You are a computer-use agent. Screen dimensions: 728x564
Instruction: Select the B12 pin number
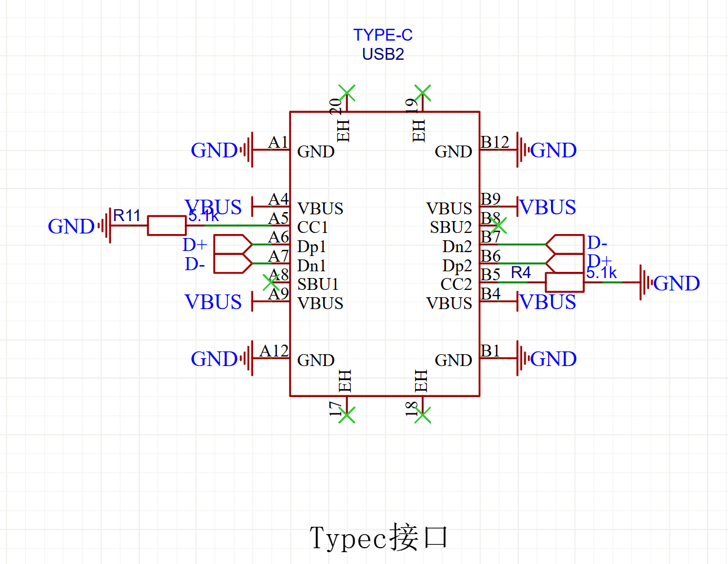click(495, 142)
